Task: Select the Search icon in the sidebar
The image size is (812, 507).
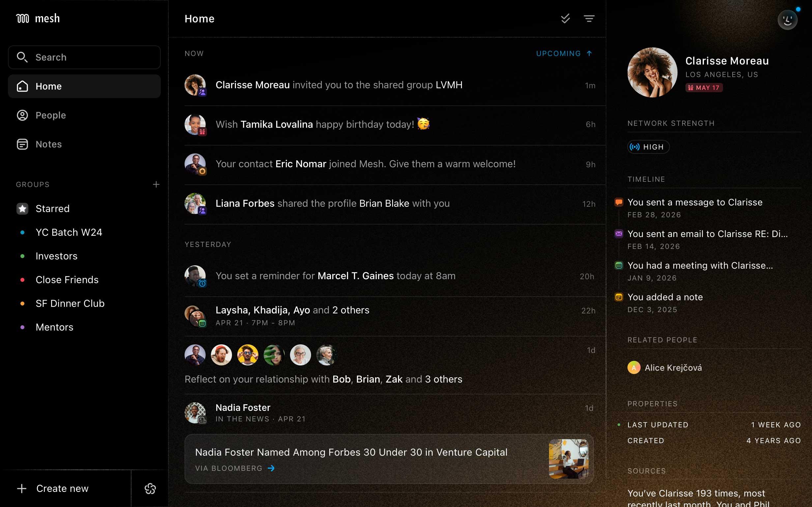Action: pyautogui.click(x=22, y=57)
